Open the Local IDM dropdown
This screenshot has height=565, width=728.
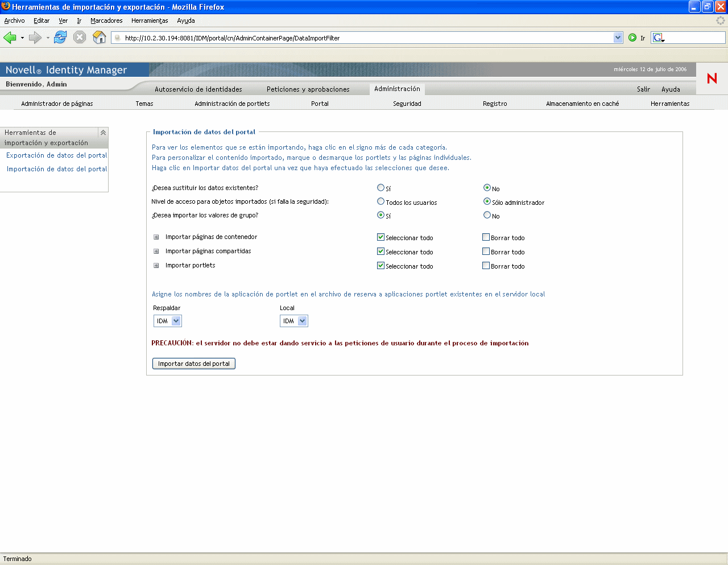[293, 321]
